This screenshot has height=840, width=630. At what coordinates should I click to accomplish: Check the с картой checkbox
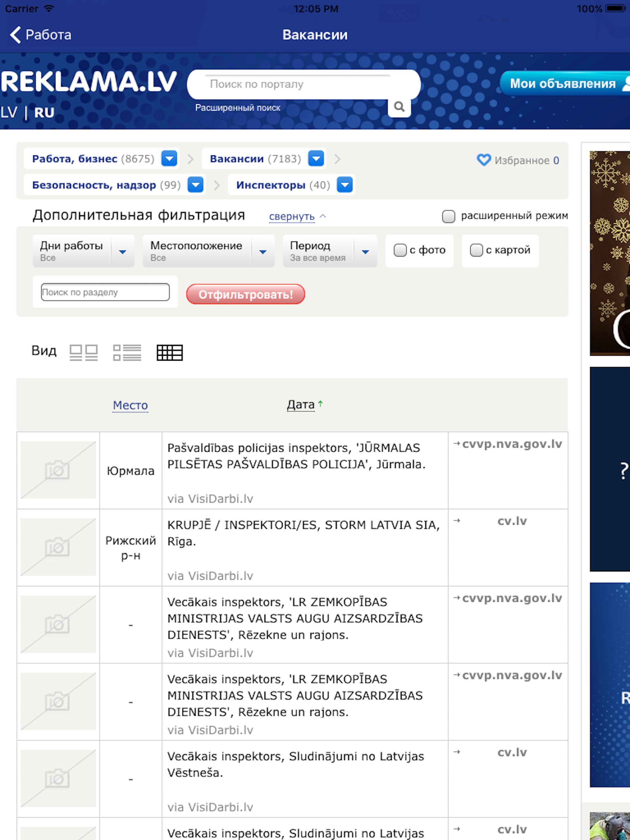click(x=476, y=250)
